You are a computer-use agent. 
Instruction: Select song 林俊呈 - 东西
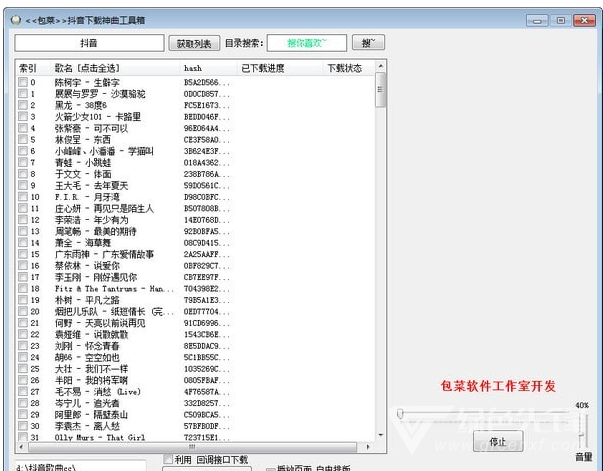point(83,139)
